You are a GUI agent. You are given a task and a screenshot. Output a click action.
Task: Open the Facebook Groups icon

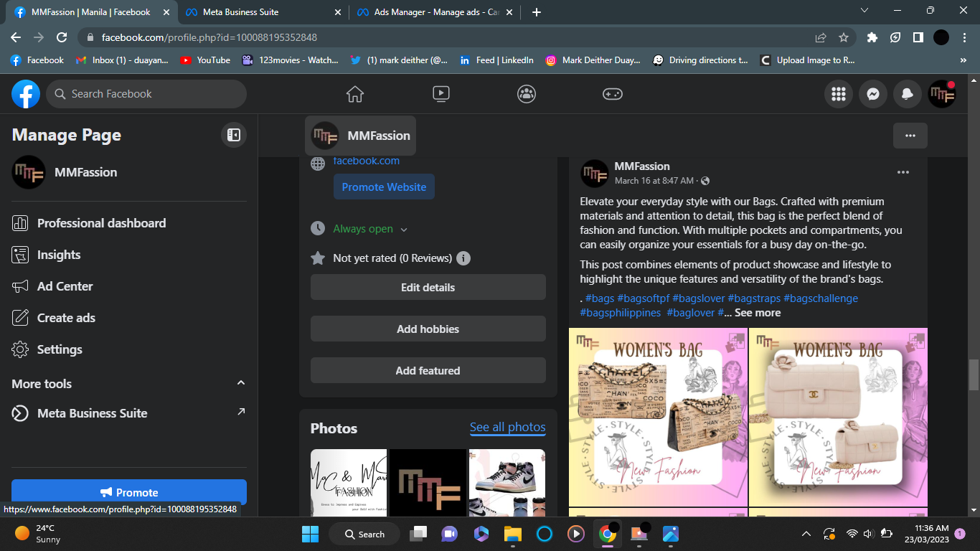527,94
